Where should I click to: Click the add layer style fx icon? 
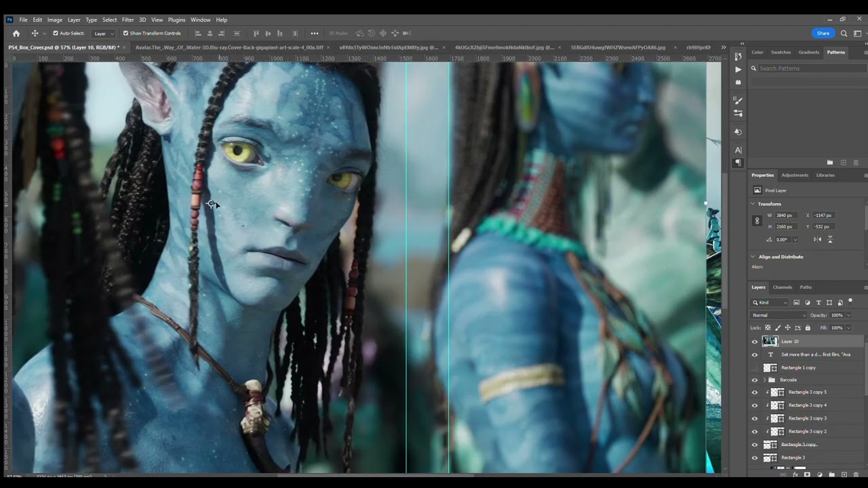(x=796, y=474)
